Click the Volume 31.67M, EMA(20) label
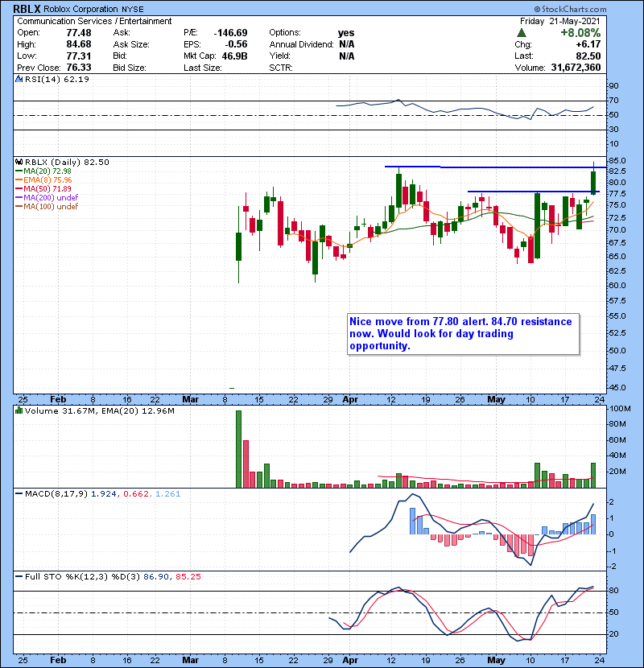644x668 pixels. 99,410
